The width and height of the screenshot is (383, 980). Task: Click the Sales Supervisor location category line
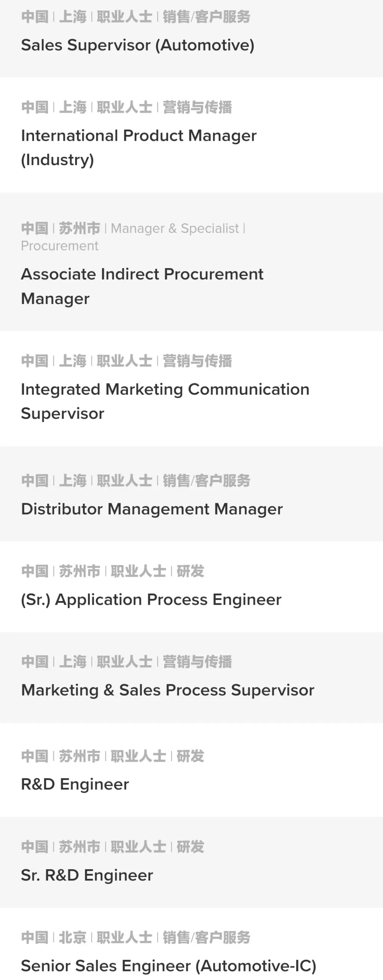[136, 17]
